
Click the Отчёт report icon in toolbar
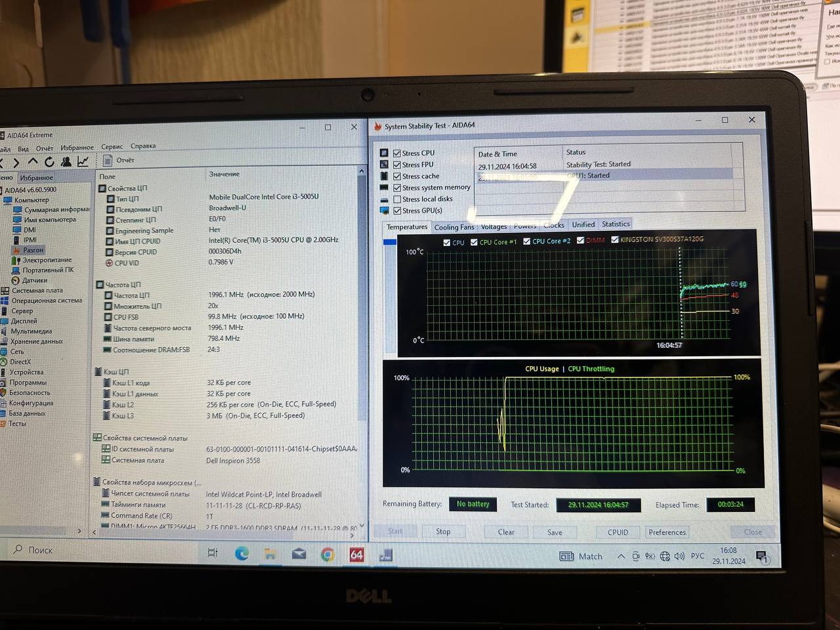108,160
